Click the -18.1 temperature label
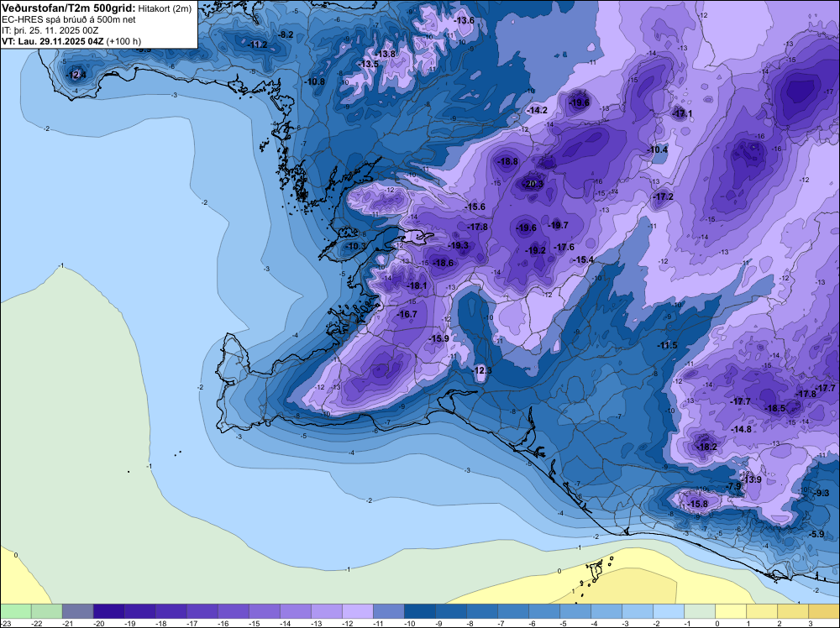Screen dimensions: 840x628 pyautogui.click(x=417, y=286)
